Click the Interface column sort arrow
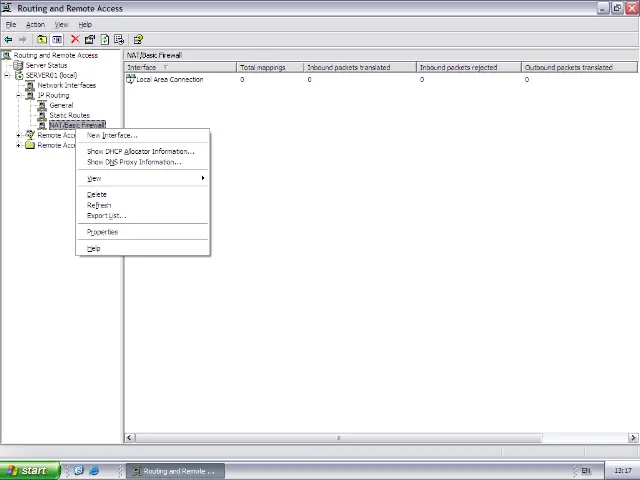This screenshot has height=480, width=640. [x=165, y=67]
